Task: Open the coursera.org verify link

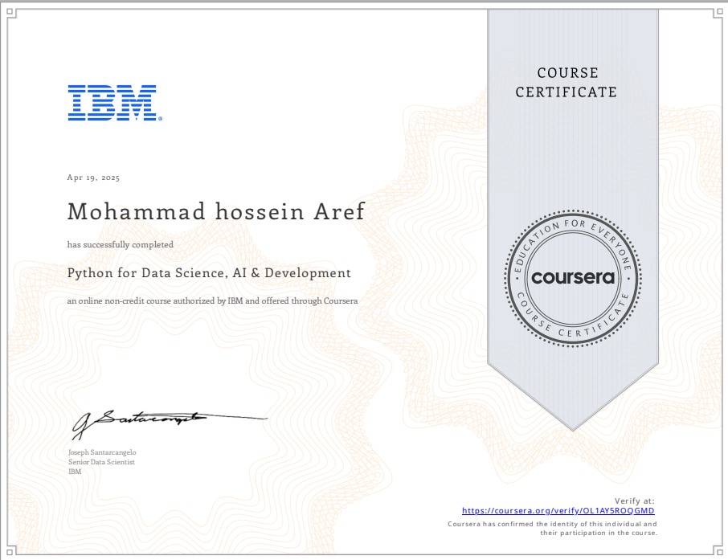Action: point(558,511)
